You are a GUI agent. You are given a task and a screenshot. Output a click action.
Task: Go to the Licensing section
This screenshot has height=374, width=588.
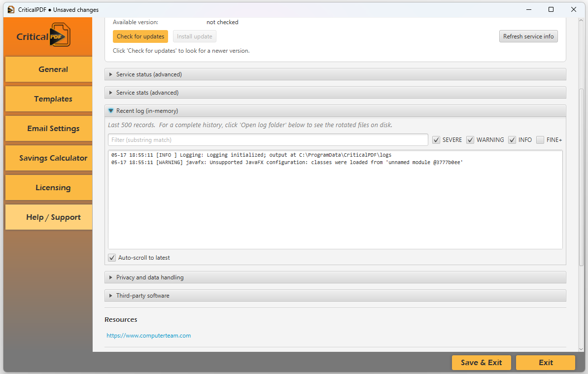(49, 188)
